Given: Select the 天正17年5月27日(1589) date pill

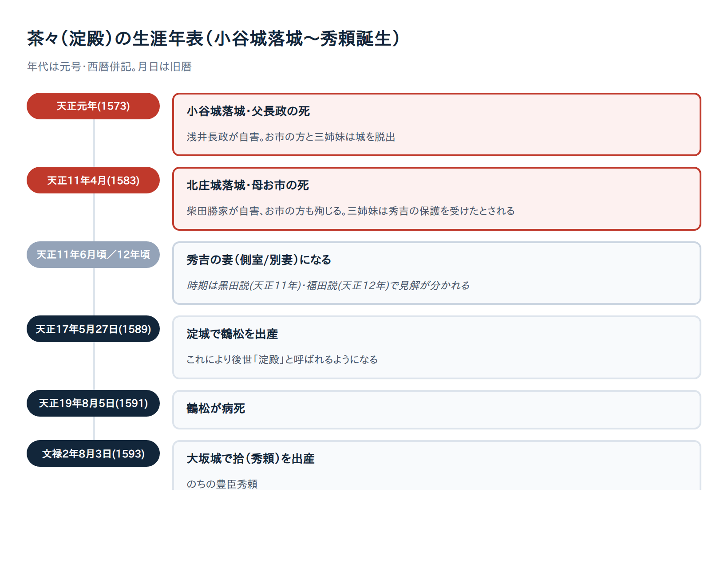Looking at the screenshot, I should coord(93,329).
